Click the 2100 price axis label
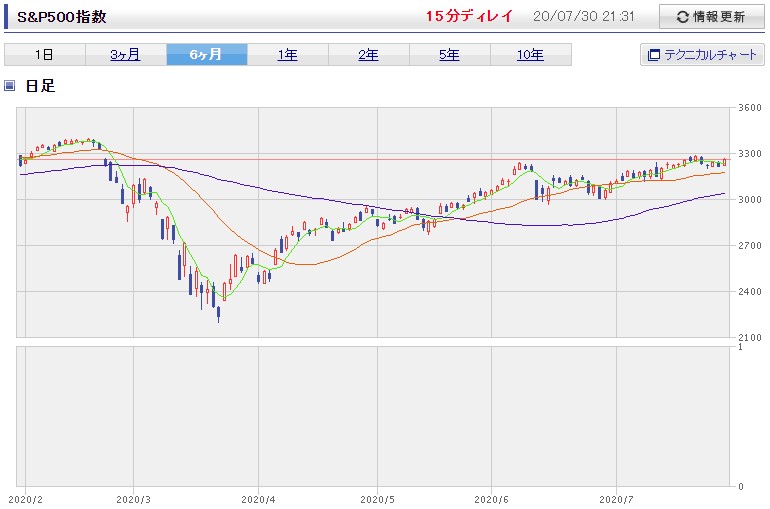The width and height of the screenshot is (770, 509). coord(750,338)
